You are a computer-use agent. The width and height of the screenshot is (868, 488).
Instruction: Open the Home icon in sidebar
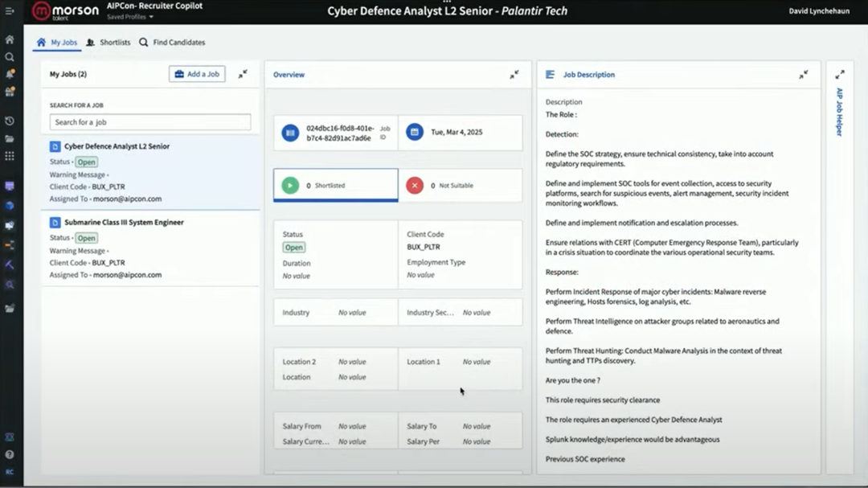tap(10, 40)
